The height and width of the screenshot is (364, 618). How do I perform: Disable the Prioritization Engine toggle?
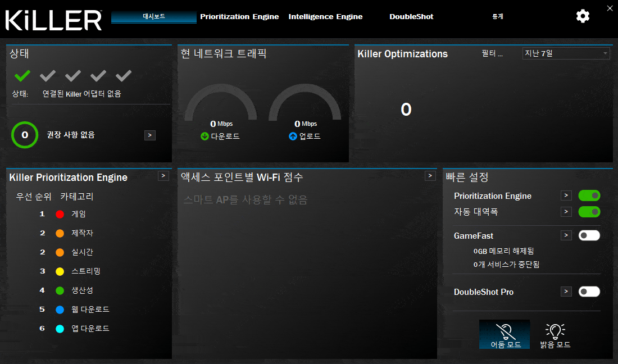(589, 195)
